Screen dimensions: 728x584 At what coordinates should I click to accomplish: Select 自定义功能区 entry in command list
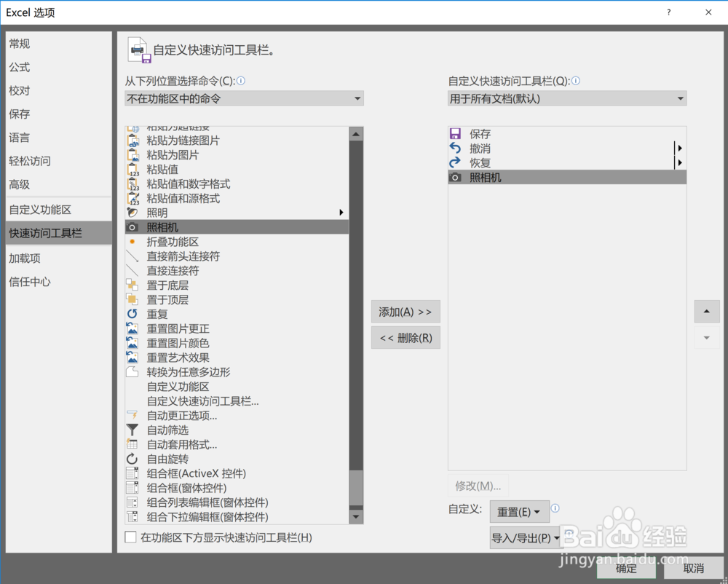coord(237,386)
